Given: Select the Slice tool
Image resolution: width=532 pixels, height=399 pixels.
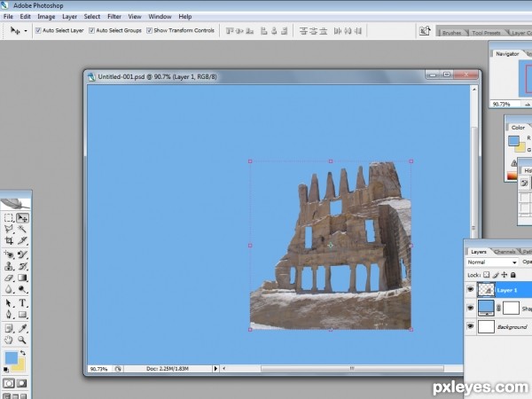Looking at the screenshot, I should click(x=22, y=240).
